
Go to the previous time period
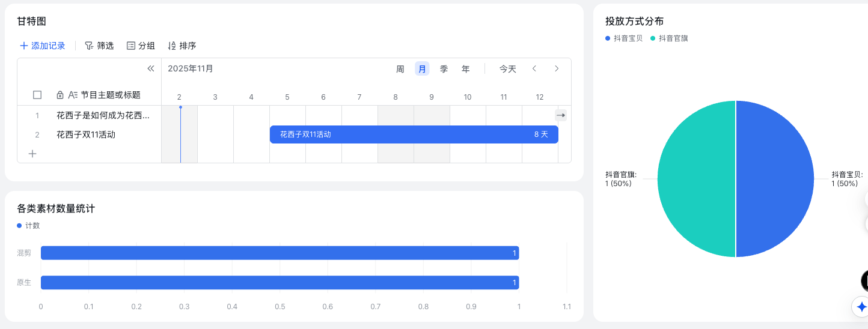coord(534,68)
